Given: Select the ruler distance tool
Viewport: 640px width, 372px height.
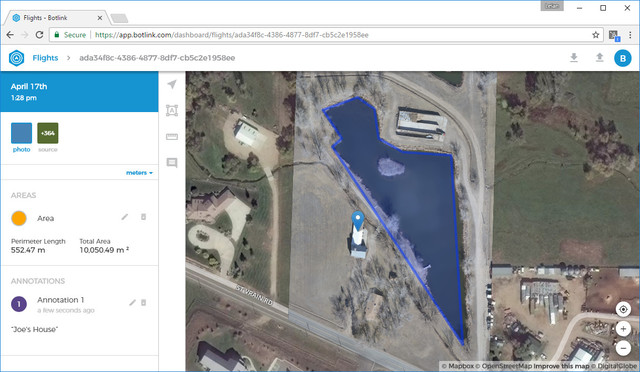Looking at the screenshot, I should tap(172, 137).
